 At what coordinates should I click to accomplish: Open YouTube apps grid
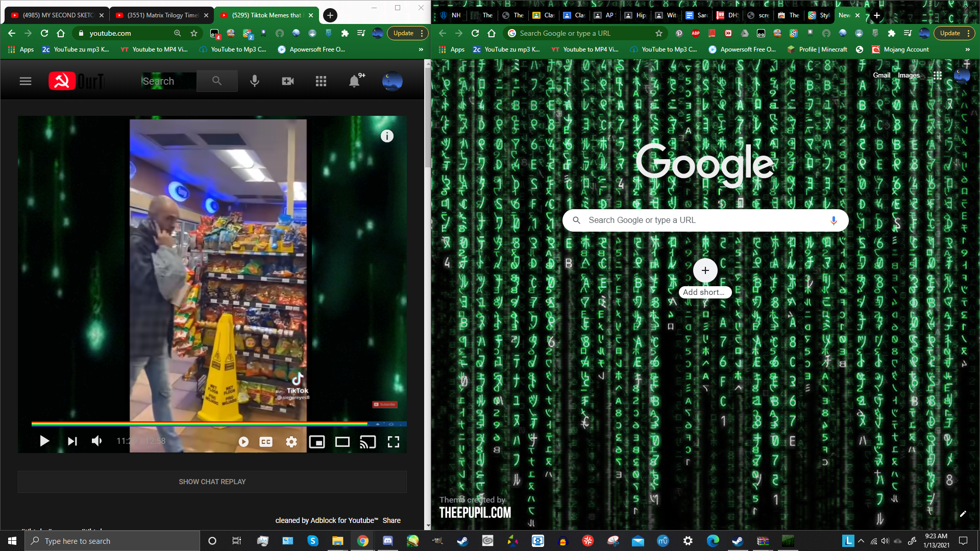point(321,81)
